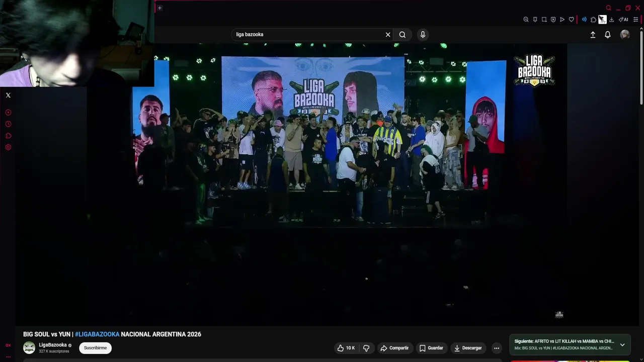Open the sidebar history clock icon
644x362 pixels.
tap(8, 124)
